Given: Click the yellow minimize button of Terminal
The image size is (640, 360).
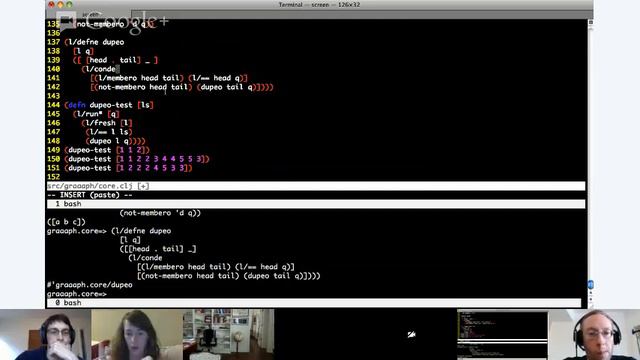Looking at the screenshot, I should 60,4.
